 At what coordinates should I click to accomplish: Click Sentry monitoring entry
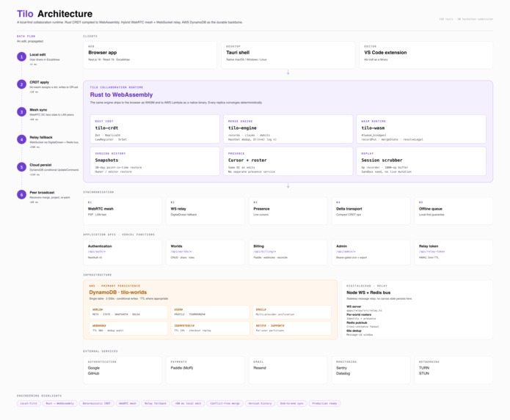point(341,368)
